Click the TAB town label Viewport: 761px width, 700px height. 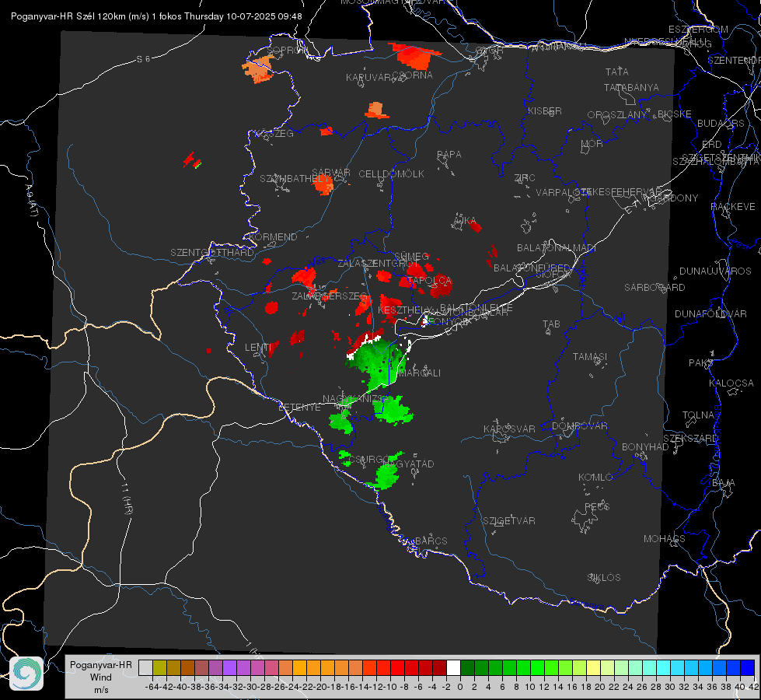551,324
